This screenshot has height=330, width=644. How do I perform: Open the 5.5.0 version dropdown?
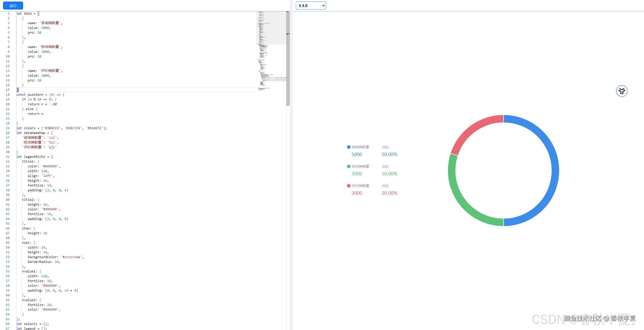click(311, 6)
